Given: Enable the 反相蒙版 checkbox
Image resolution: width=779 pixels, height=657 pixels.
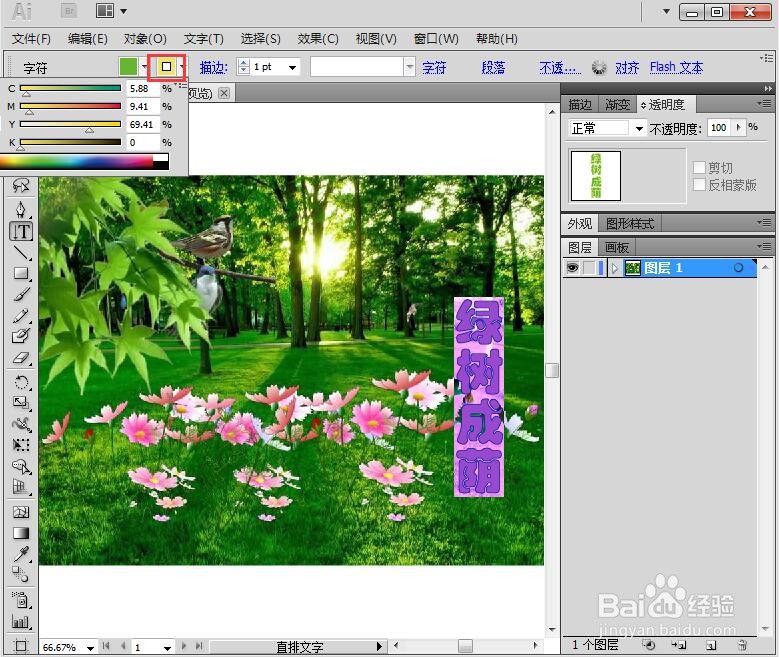Looking at the screenshot, I should 699,184.
